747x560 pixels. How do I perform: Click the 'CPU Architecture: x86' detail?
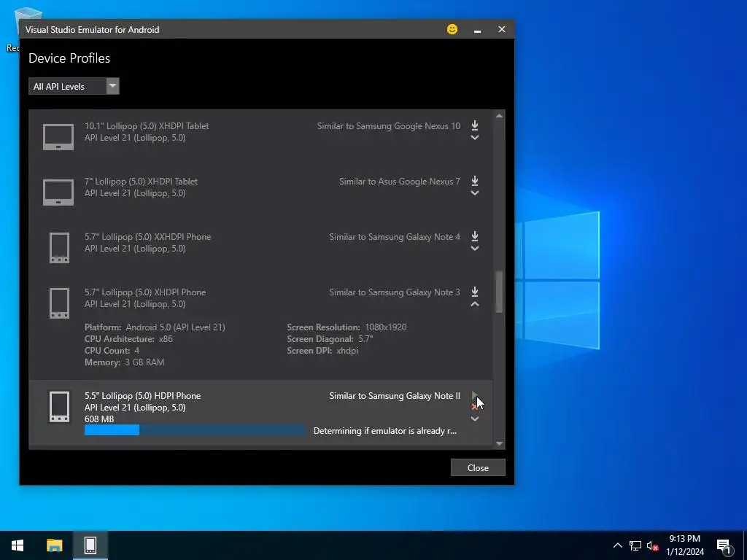[128, 338]
